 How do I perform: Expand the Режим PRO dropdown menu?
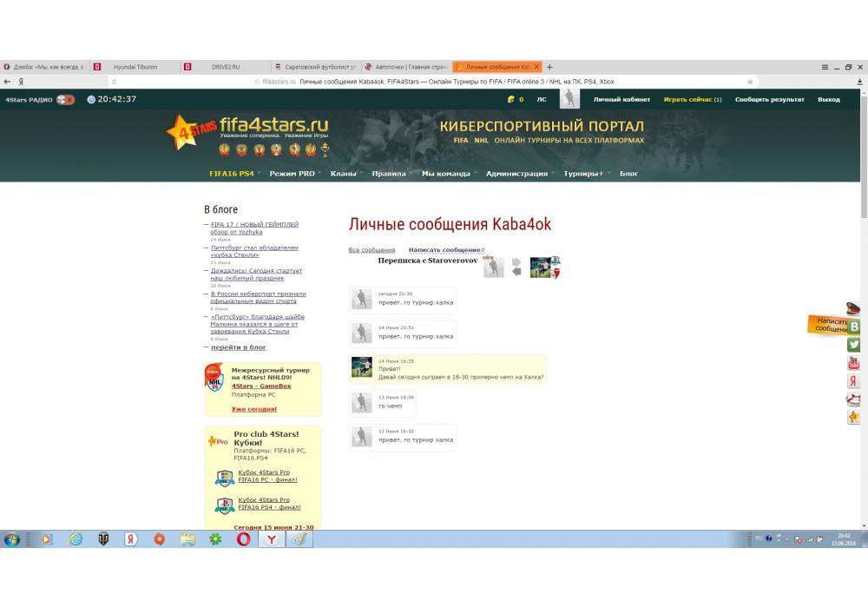point(293,174)
